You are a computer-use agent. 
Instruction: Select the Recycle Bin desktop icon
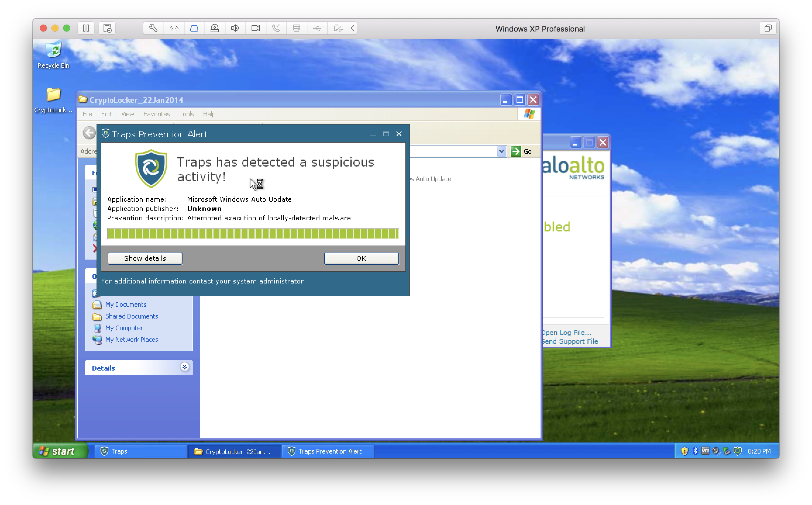pos(54,55)
